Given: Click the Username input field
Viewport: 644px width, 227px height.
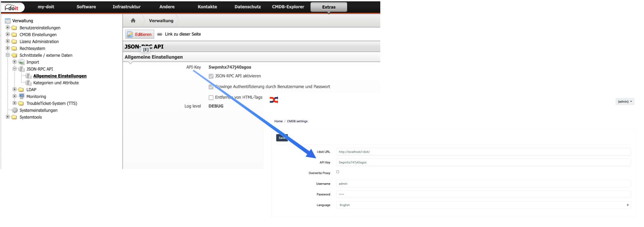Looking at the screenshot, I should tap(483, 184).
